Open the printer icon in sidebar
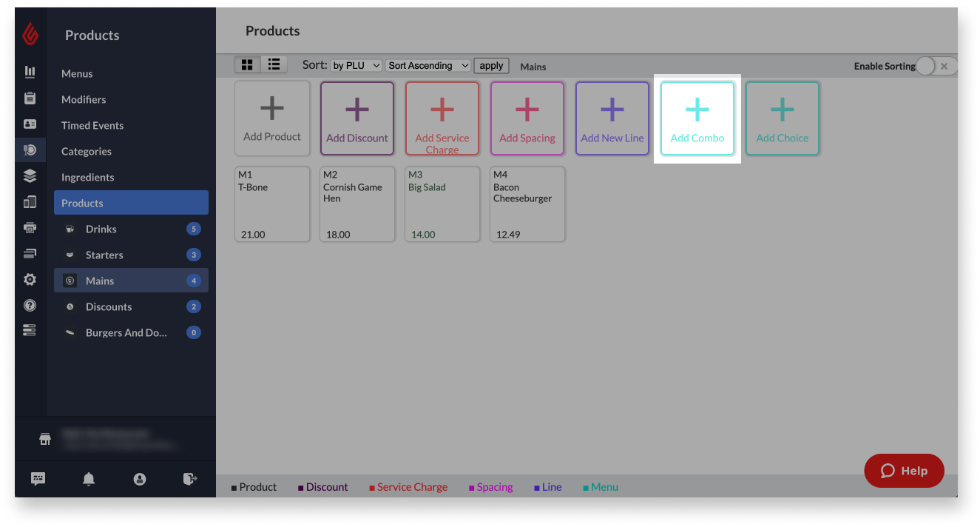The height and width of the screenshot is (527, 980). [x=30, y=227]
